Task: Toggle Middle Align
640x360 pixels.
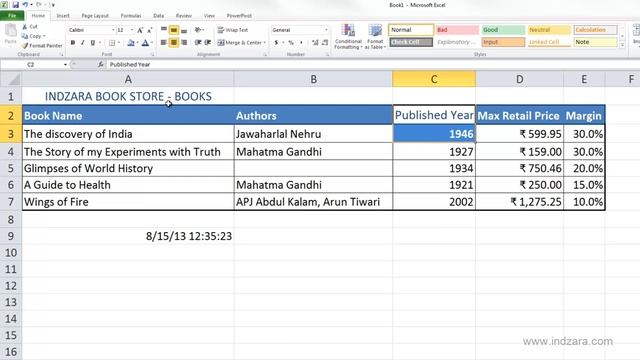Action: click(x=174, y=30)
